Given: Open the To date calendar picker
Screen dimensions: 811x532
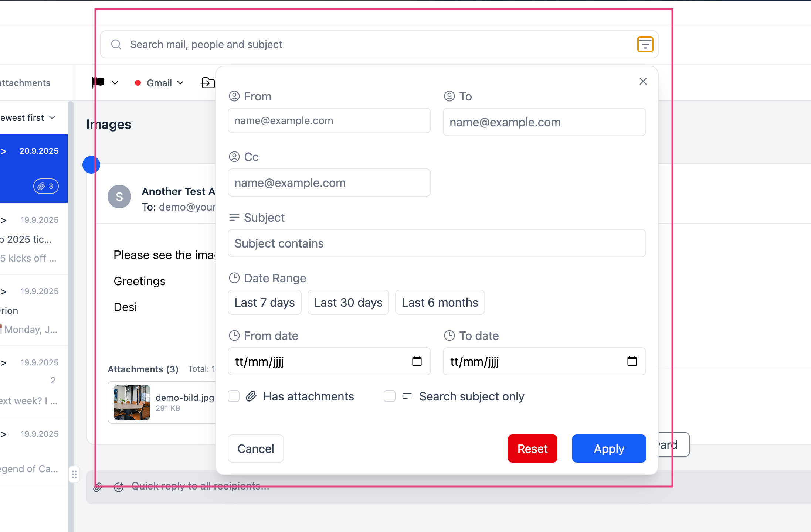Looking at the screenshot, I should pyautogui.click(x=632, y=361).
